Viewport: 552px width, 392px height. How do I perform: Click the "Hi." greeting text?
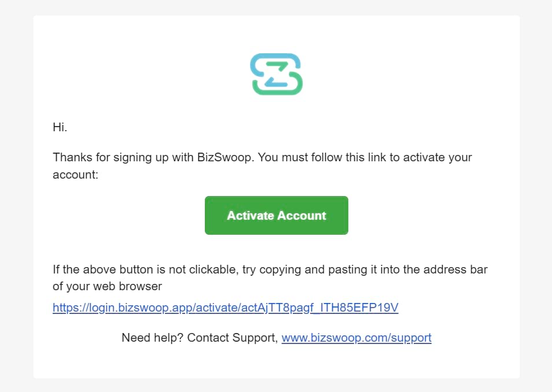(x=60, y=127)
